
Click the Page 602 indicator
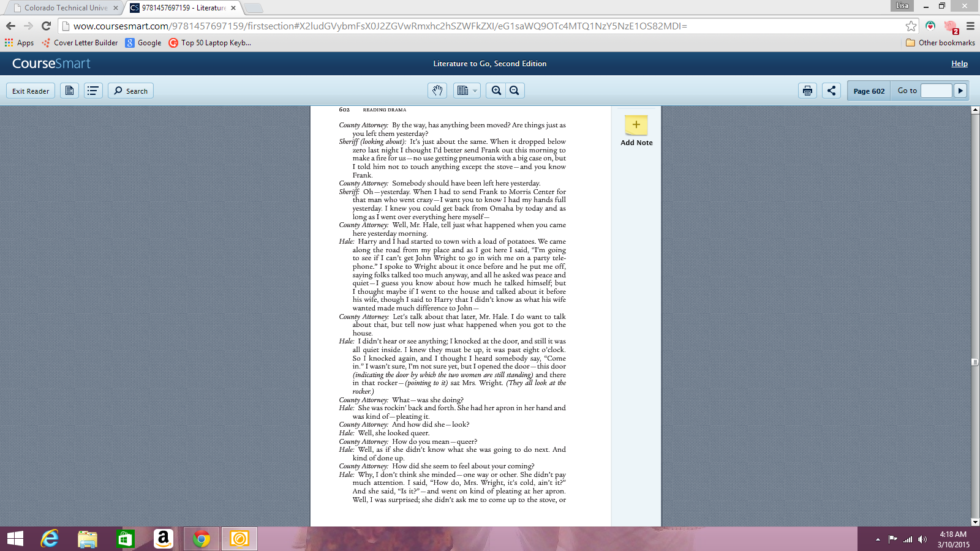pos(869,91)
